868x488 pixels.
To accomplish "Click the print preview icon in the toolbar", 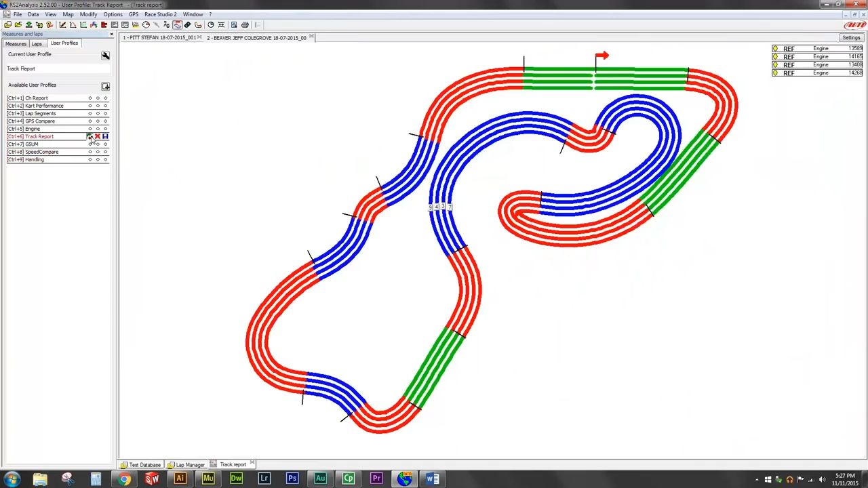I will tap(234, 25).
